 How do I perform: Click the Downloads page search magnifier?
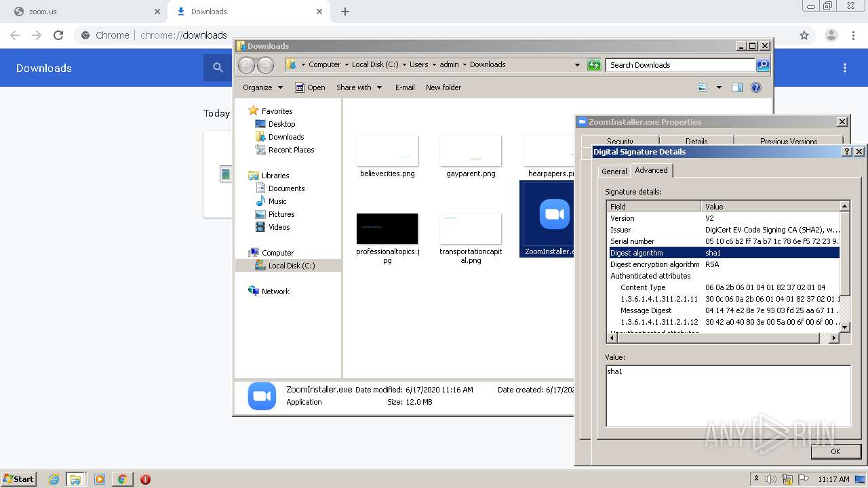click(218, 68)
